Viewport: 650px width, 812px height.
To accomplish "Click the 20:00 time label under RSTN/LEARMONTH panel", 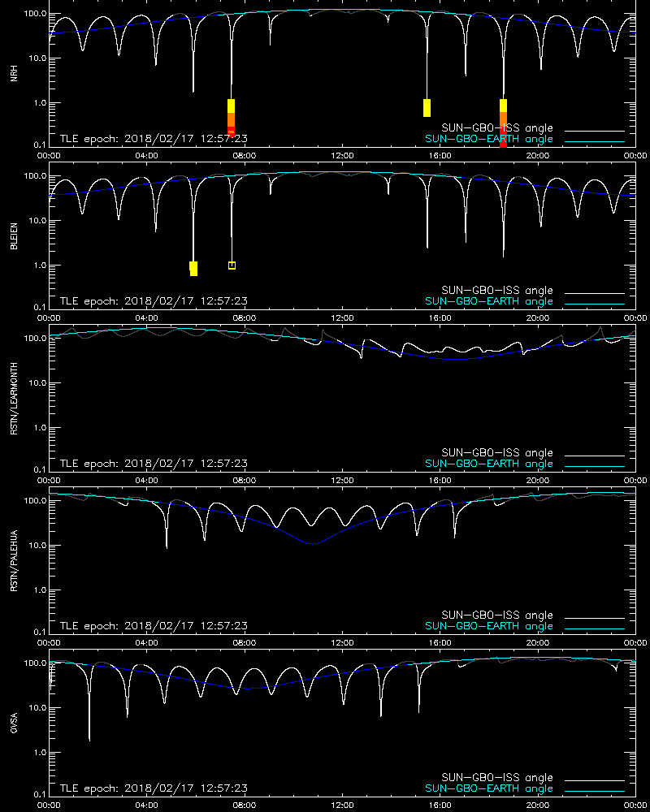I will click(538, 481).
